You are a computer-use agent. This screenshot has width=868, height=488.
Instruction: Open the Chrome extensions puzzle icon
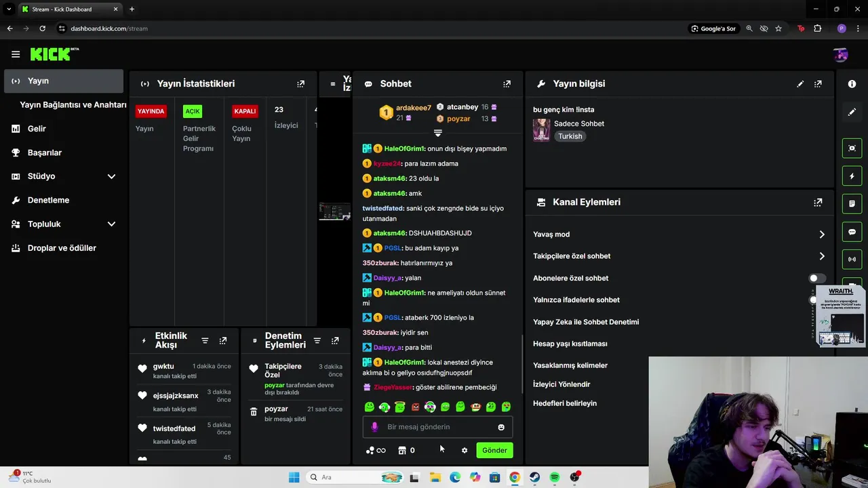tap(817, 28)
